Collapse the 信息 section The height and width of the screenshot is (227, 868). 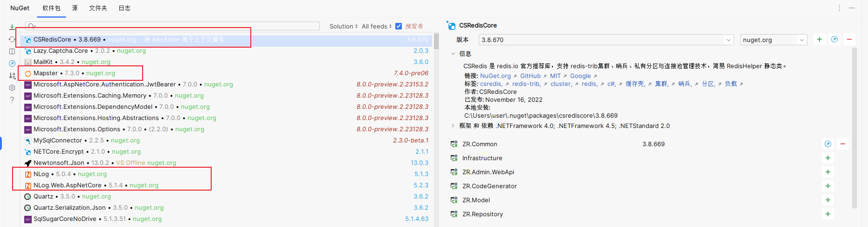[453, 54]
